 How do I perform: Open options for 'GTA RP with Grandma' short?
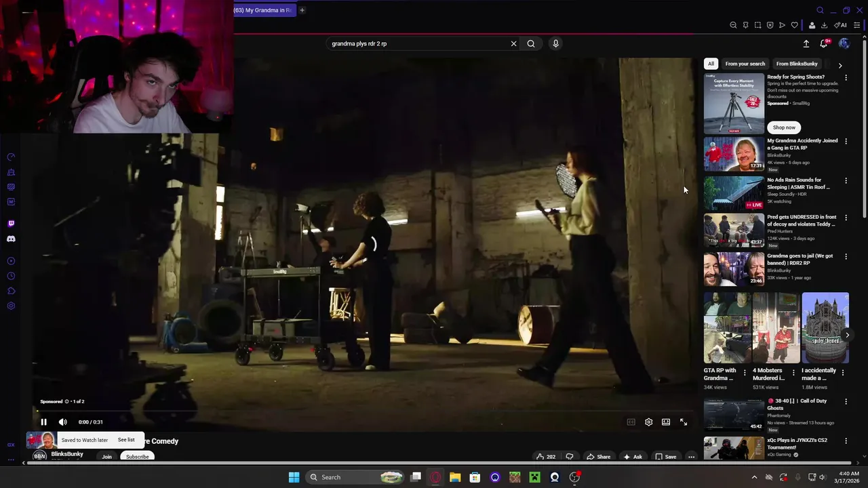pyautogui.click(x=745, y=372)
